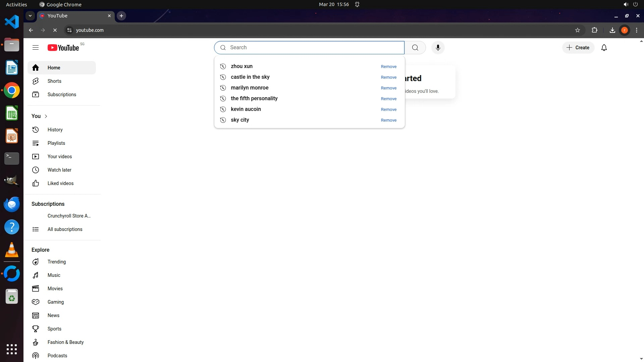Viewport: 644px width, 362px height.
Task: Open the notifications bell
Action: point(604,48)
